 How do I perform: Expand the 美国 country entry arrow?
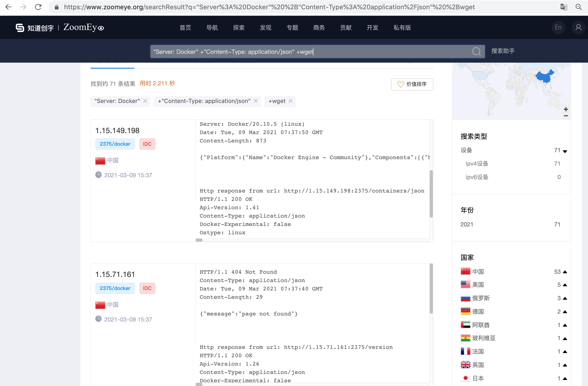[x=565, y=285]
